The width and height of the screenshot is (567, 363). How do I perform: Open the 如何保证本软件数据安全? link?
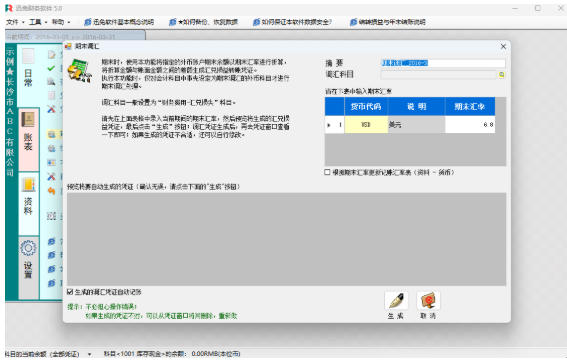coord(292,22)
